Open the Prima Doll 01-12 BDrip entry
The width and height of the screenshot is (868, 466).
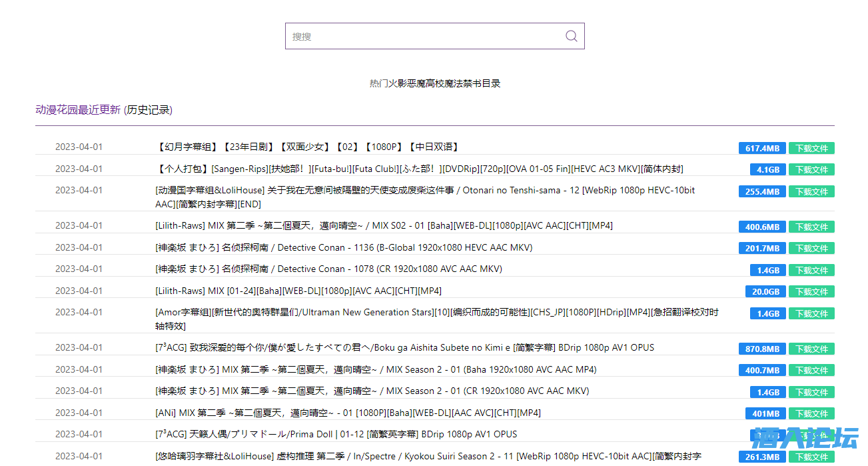coord(336,435)
